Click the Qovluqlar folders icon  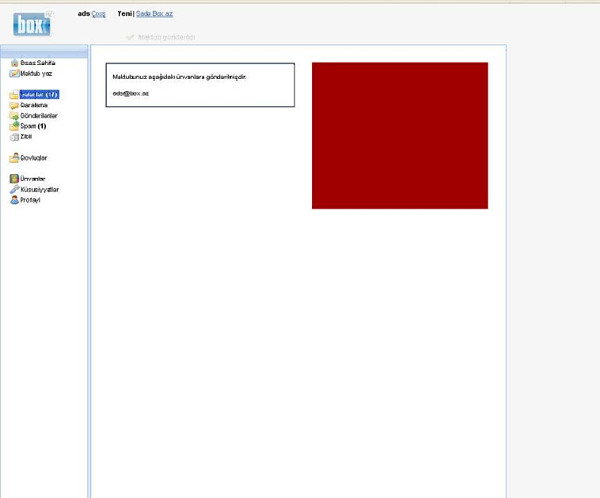click(x=14, y=158)
